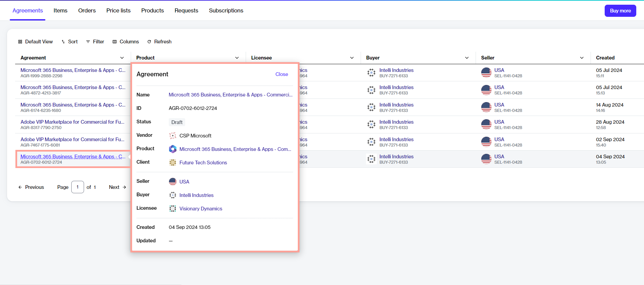Open Filter options in toolbar

click(x=95, y=42)
